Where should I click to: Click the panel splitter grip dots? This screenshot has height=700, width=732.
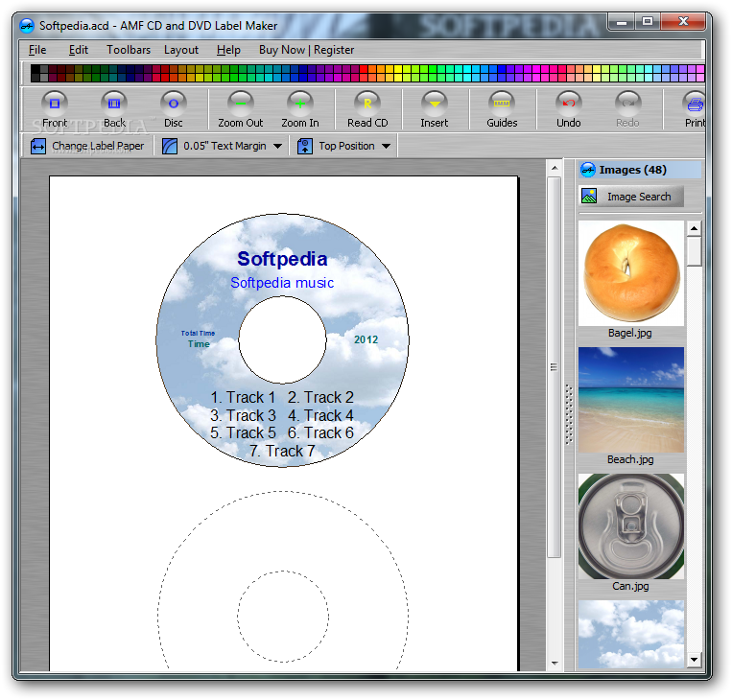coord(569,414)
